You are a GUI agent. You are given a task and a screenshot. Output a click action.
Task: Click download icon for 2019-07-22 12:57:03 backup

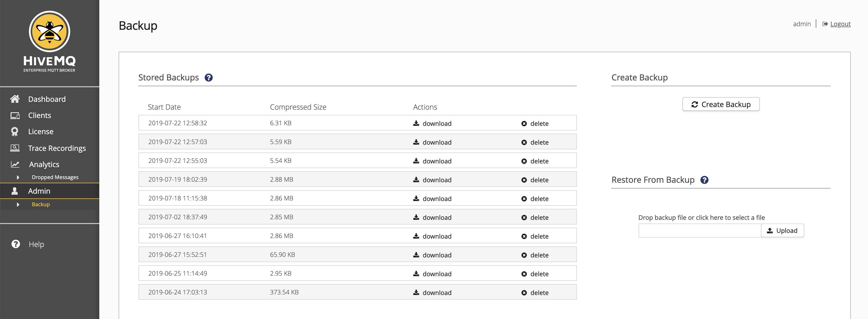[416, 142]
